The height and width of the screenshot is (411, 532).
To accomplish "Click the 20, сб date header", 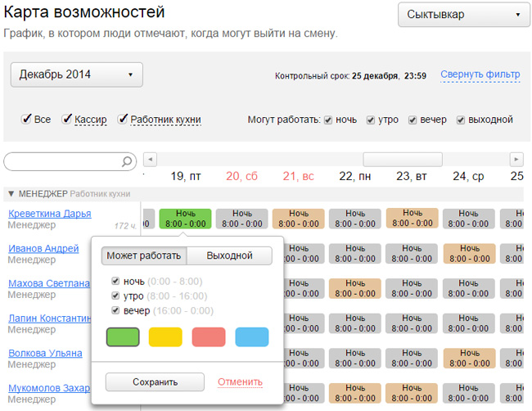I will [242, 176].
